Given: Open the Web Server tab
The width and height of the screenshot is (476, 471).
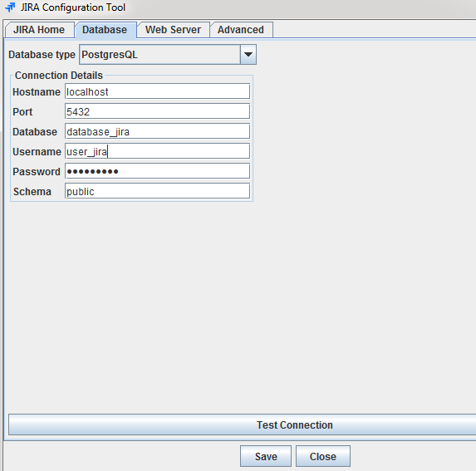Looking at the screenshot, I should 173,30.
